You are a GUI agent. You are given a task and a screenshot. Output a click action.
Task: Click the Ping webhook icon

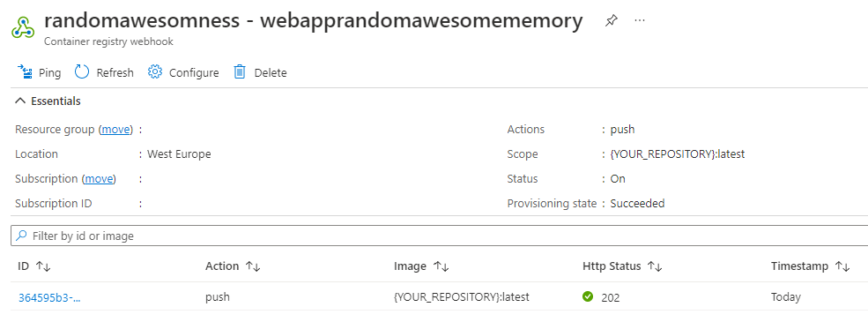(25, 72)
